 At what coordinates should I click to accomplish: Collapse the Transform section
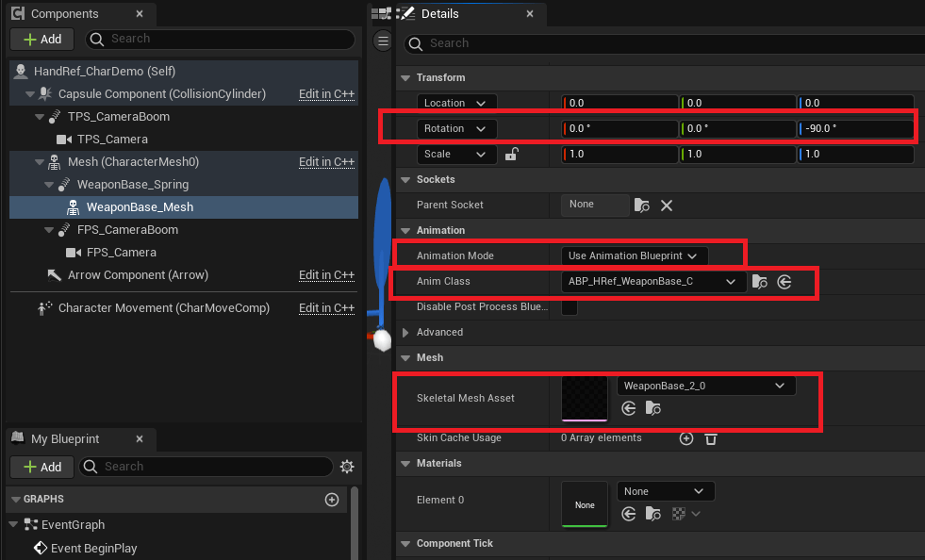(x=406, y=78)
